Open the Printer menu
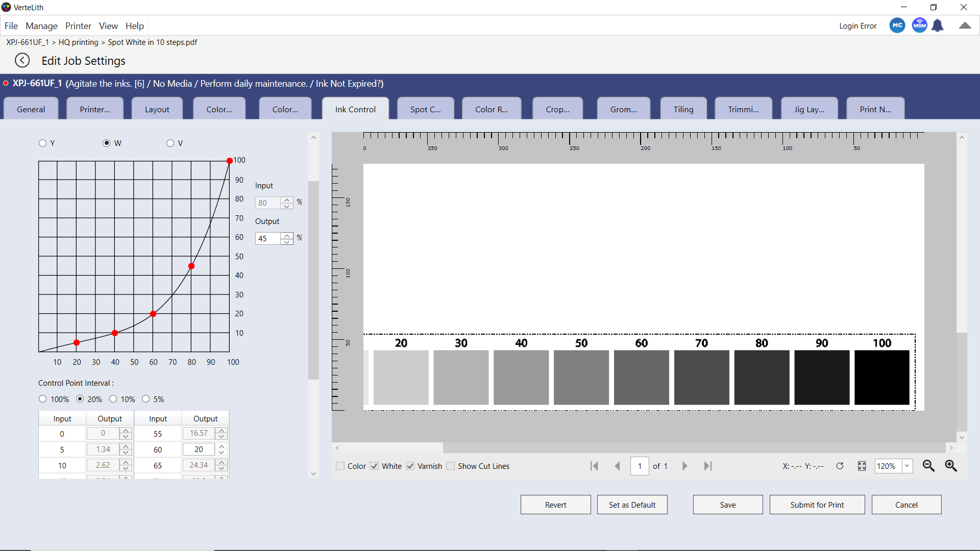This screenshot has width=980, height=551. (78, 26)
